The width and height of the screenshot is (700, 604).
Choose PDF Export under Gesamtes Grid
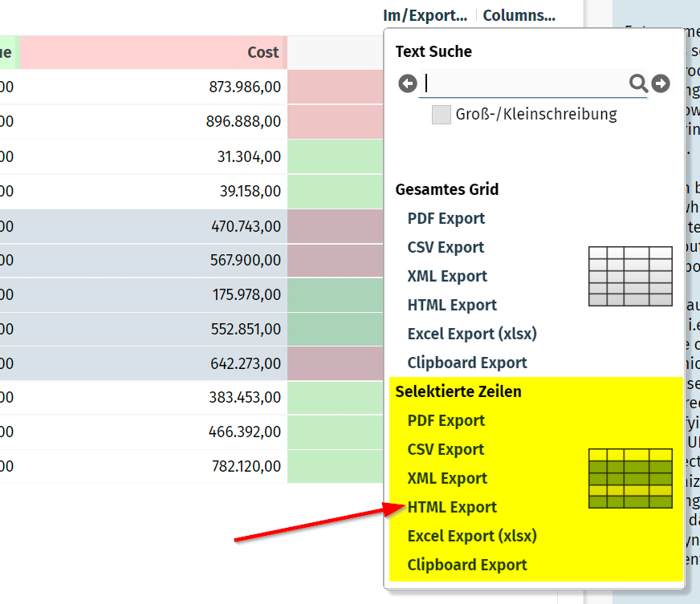(446, 218)
